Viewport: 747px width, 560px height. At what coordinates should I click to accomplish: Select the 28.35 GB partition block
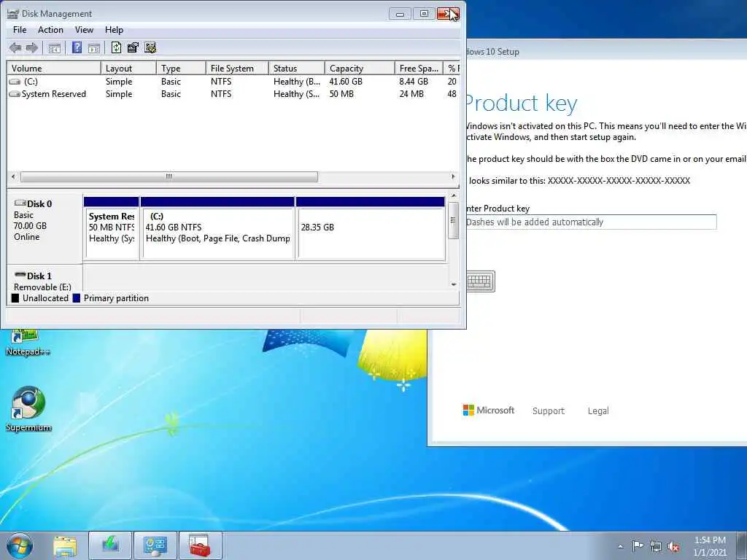click(x=370, y=228)
